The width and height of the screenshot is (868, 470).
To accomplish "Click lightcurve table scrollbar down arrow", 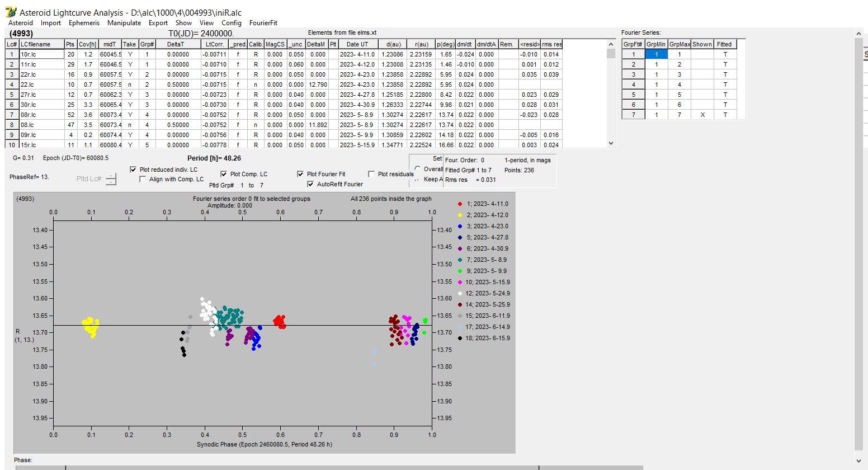I will (611, 143).
